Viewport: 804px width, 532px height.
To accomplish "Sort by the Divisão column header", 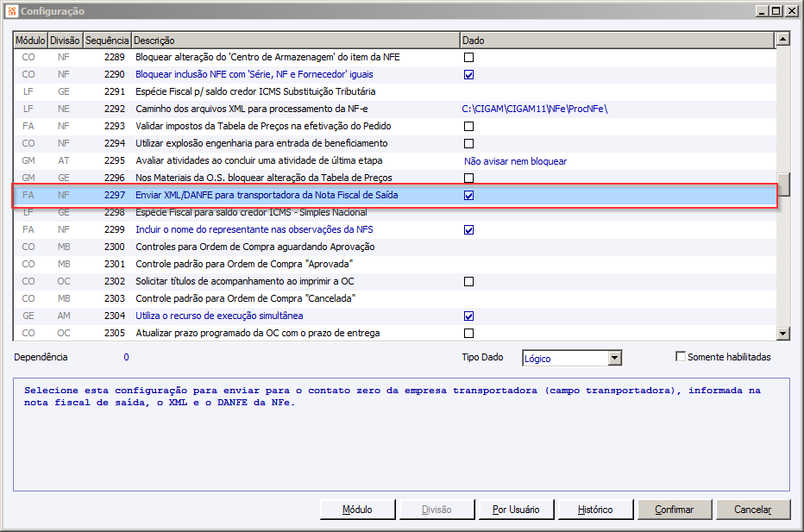I will click(x=65, y=40).
